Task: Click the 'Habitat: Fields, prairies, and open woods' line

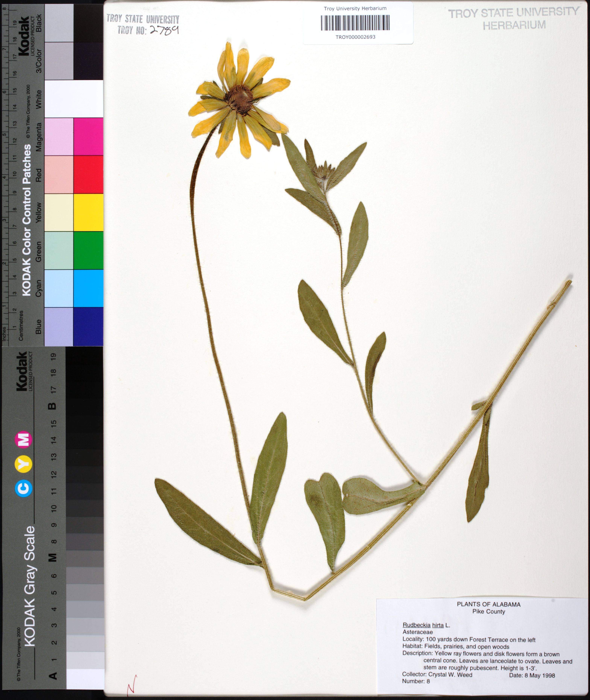Action: pos(456,647)
